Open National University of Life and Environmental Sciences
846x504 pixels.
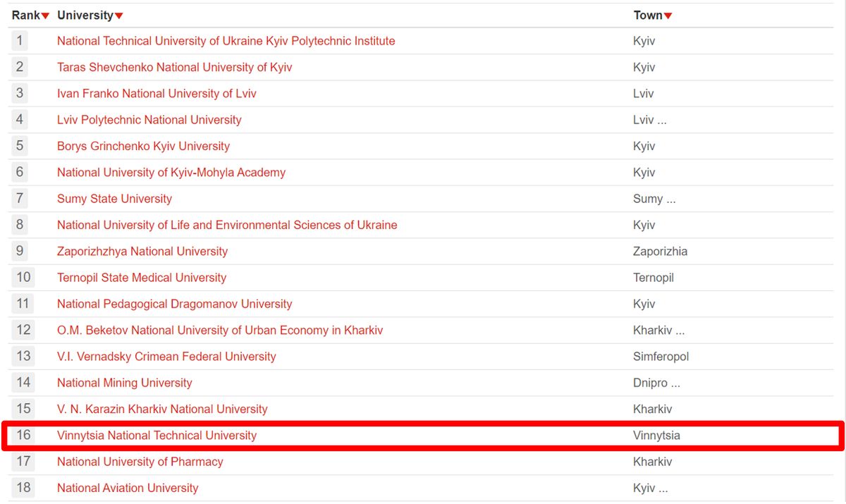point(227,225)
